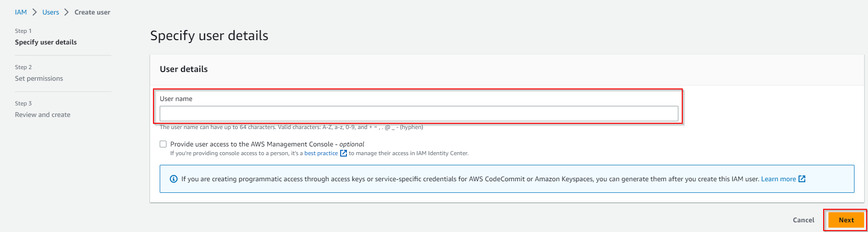Open the Learn more link
868x232 pixels.
pos(778,179)
